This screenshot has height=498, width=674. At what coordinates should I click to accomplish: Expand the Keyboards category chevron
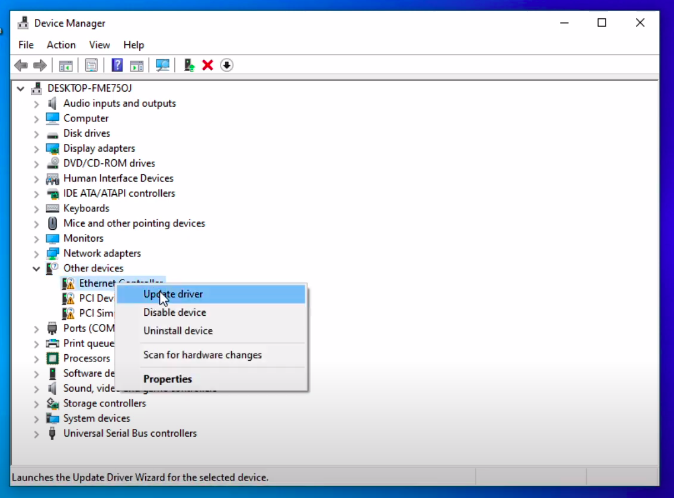(x=37, y=209)
